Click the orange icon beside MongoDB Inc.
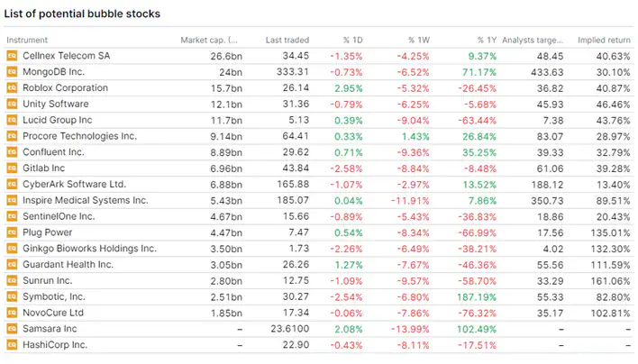 pyautogui.click(x=12, y=72)
